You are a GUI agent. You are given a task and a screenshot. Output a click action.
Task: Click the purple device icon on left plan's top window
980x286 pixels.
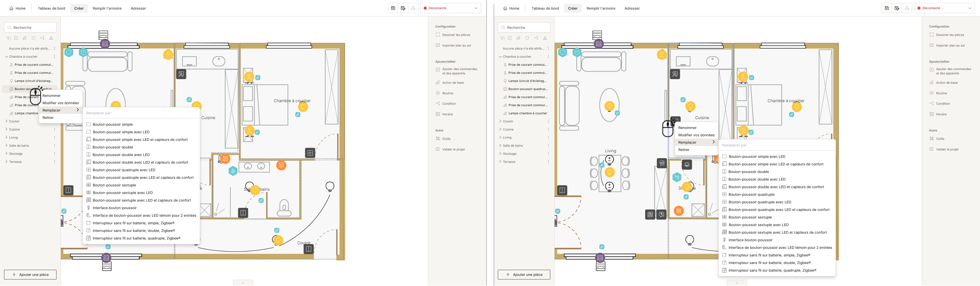pos(105,44)
